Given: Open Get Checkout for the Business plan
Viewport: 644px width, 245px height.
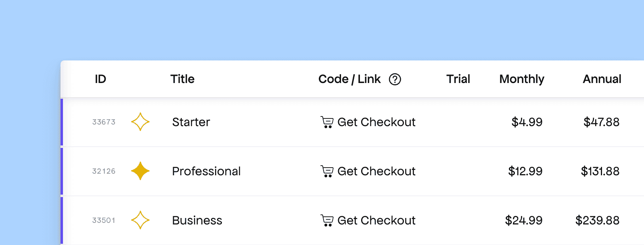Looking at the screenshot, I should coord(376,220).
